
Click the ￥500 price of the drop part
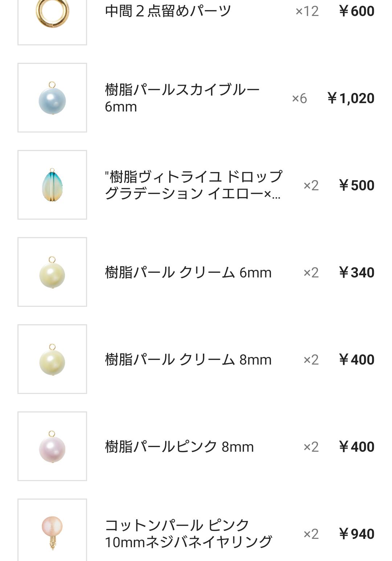(x=356, y=186)
